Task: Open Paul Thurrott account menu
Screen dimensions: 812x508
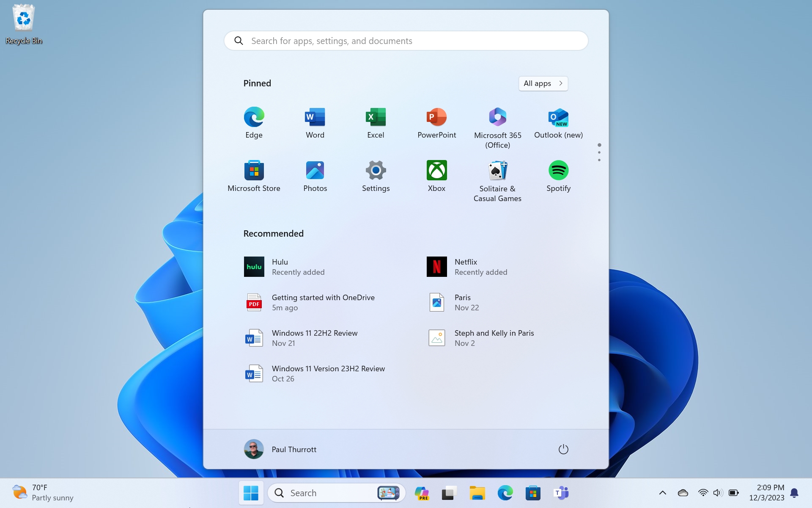Action: (280, 449)
